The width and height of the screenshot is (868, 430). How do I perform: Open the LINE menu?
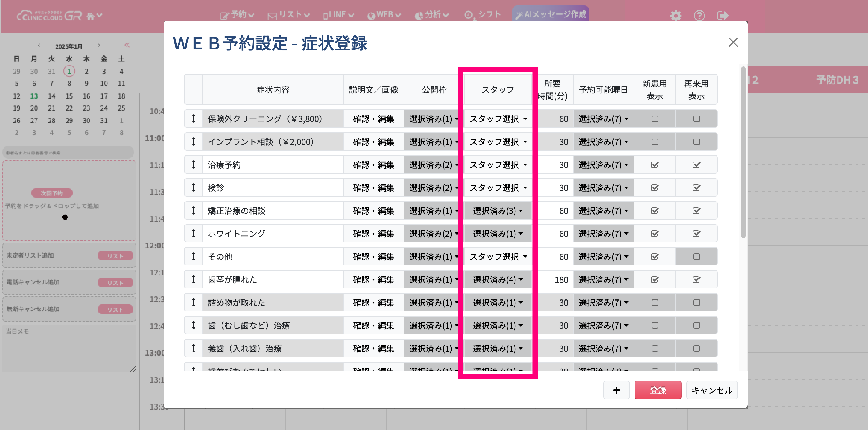[338, 15]
